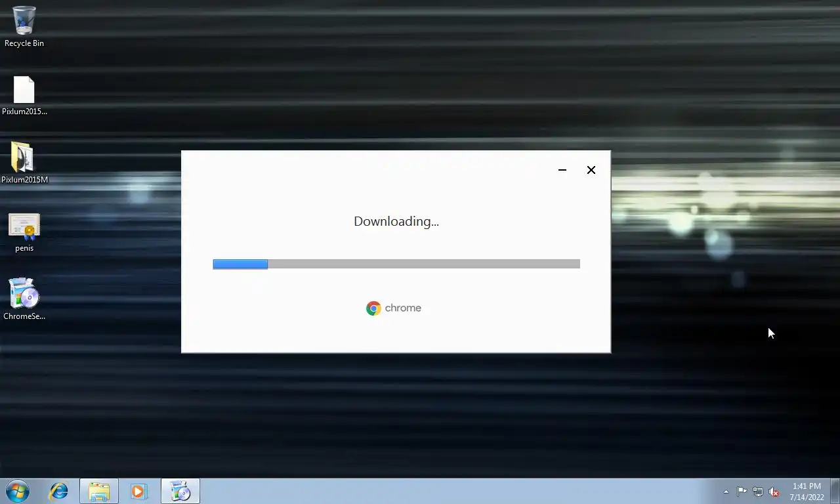Click the Chrome logo in installer
This screenshot has height=504, width=840.
(373, 308)
